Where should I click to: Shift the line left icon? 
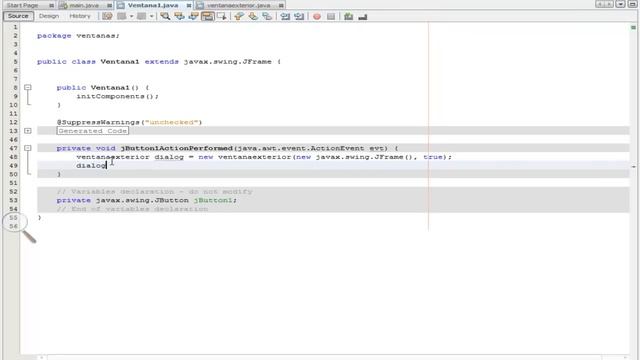pos(285,16)
